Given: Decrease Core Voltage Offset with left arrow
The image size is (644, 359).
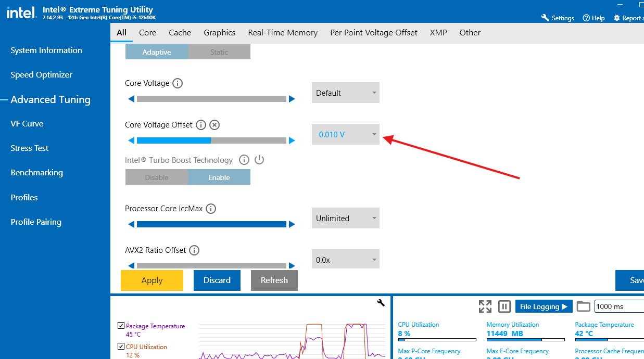Looking at the screenshot, I should point(131,140).
